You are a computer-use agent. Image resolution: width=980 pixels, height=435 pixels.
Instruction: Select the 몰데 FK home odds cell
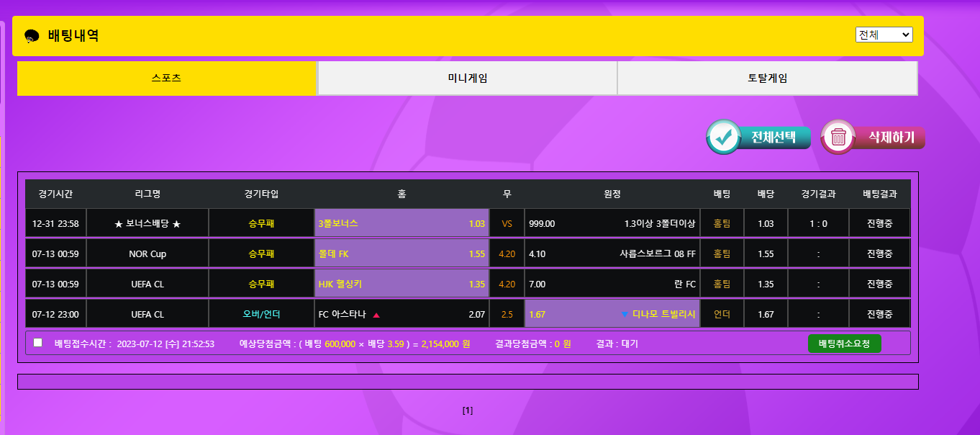(x=401, y=254)
